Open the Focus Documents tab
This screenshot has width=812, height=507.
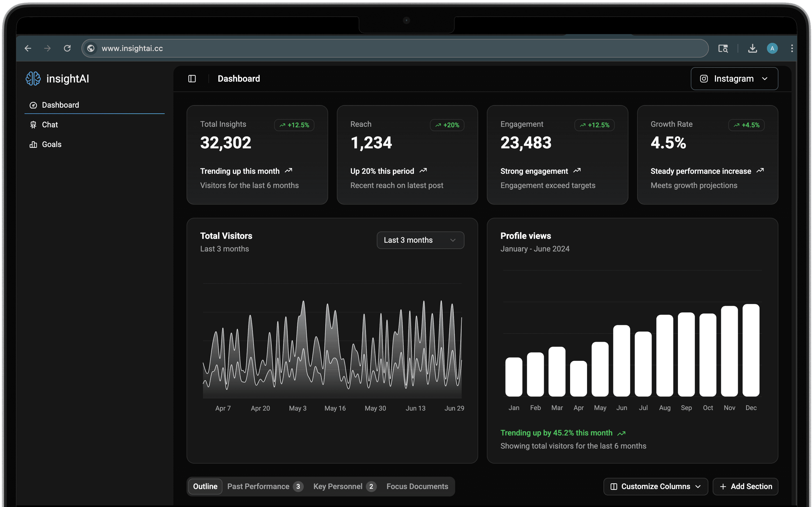[417, 486]
